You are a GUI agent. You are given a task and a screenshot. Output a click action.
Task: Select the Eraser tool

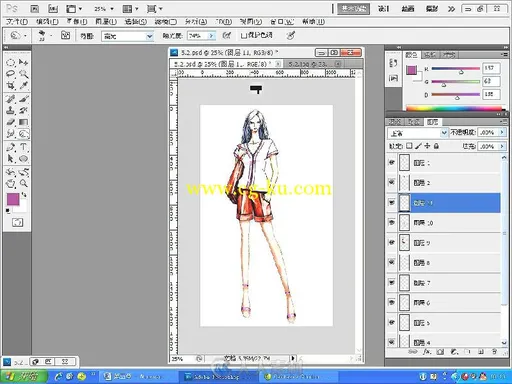(x=10, y=122)
